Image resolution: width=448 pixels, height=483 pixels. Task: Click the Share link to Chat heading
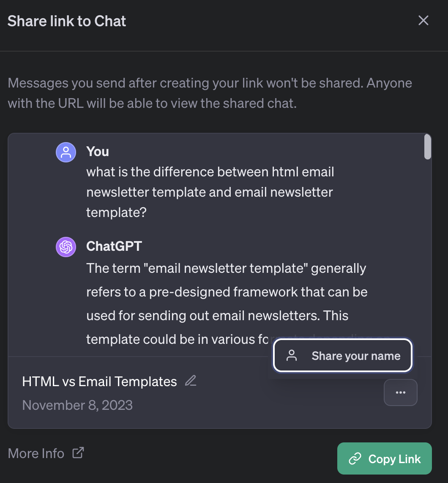click(67, 21)
